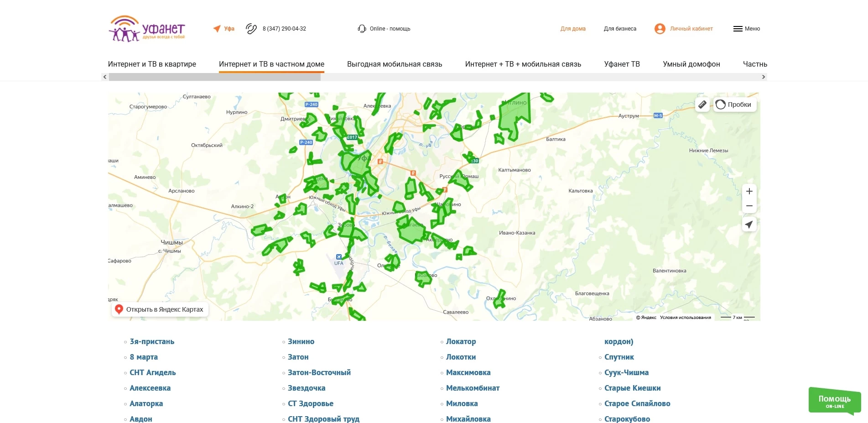This screenshot has height=423, width=868.
Task: Click Открыть в Яндекс Картах button
Action: coord(160,309)
